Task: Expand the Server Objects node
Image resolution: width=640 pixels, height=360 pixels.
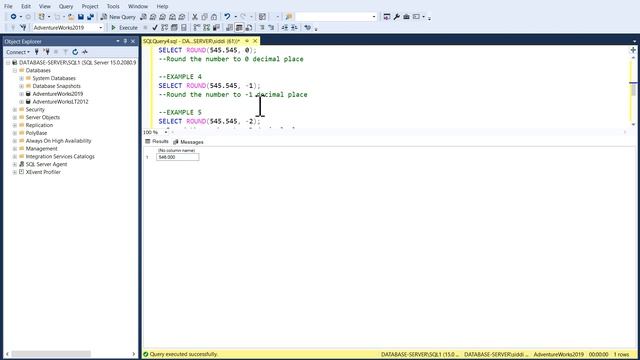Action: [15, 118]
